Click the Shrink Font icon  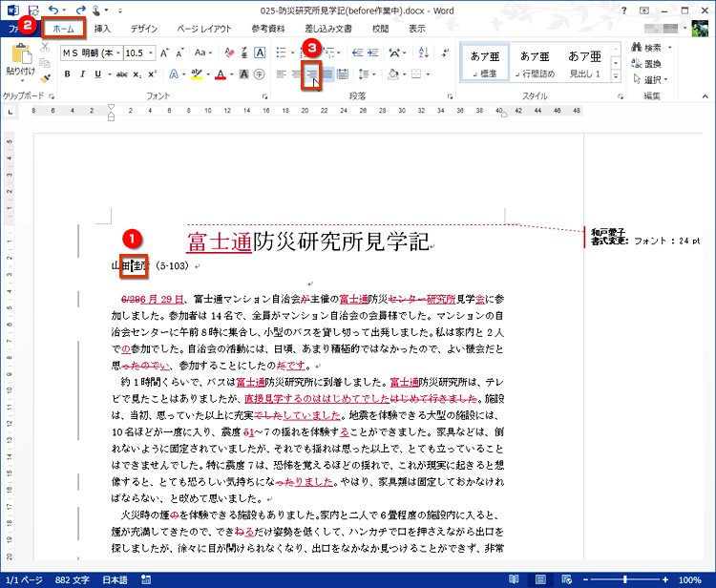pyautogui.click(x=179, y=52)
